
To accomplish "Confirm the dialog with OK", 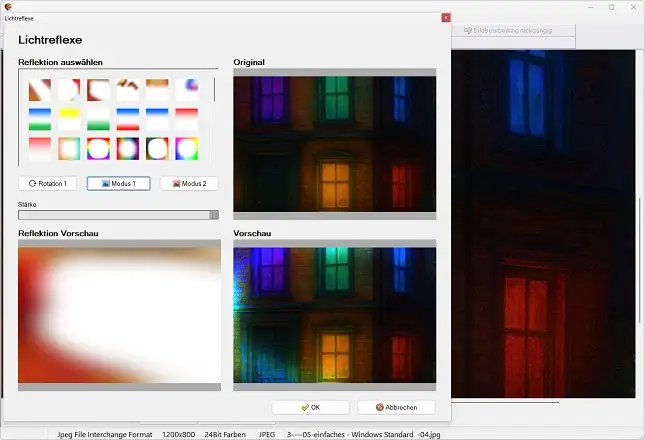I will (x=310, y=408).
